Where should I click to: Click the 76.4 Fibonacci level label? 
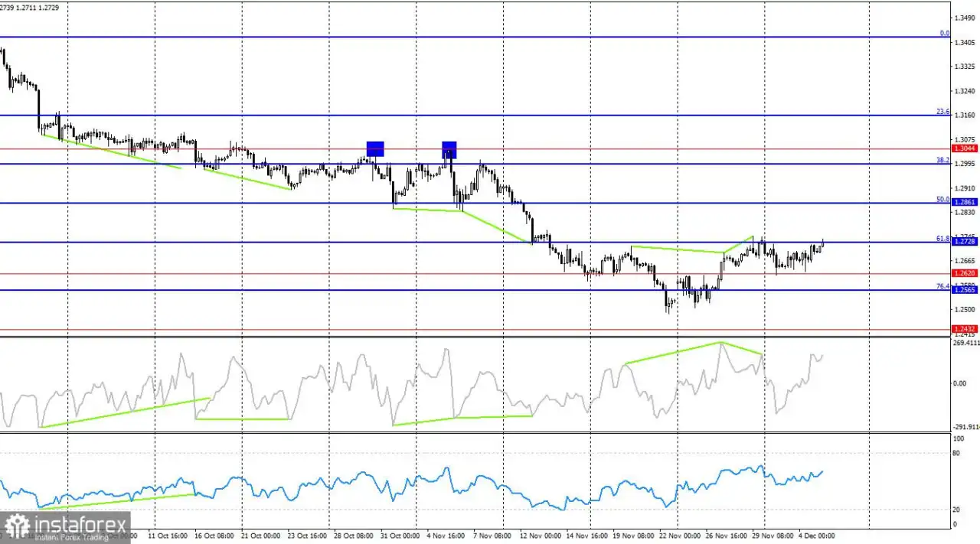[x=943, y=286]
